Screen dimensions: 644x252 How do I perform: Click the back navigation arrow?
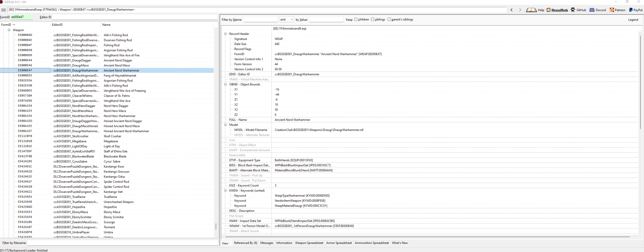[x=512, y=10]
